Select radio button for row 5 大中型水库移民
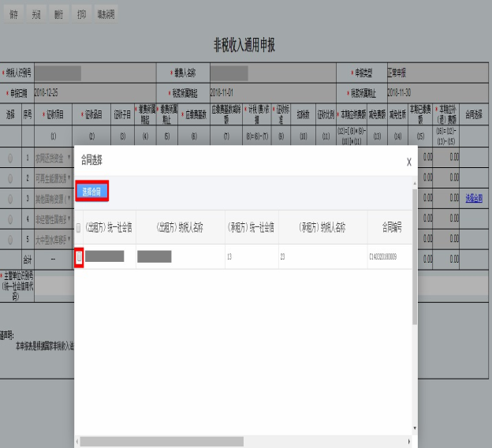This screenshot has height=448, width=492. [x=10, y=240]
